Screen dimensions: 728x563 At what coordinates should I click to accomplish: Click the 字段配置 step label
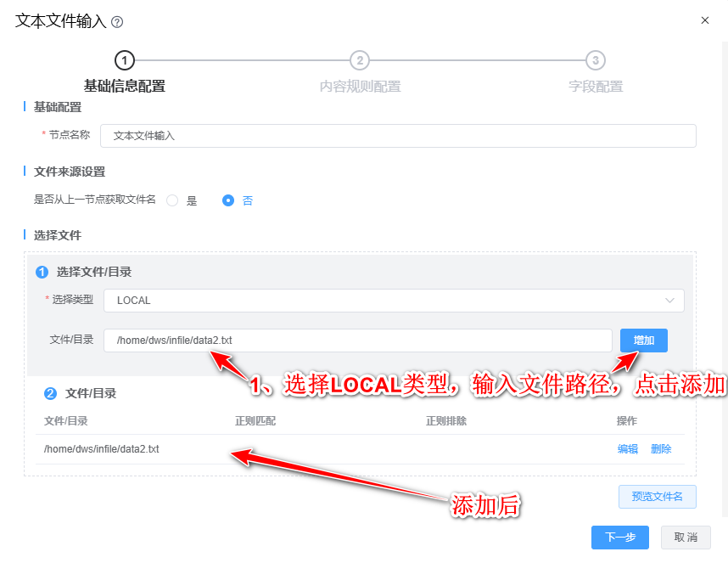(x=596, y=87)
